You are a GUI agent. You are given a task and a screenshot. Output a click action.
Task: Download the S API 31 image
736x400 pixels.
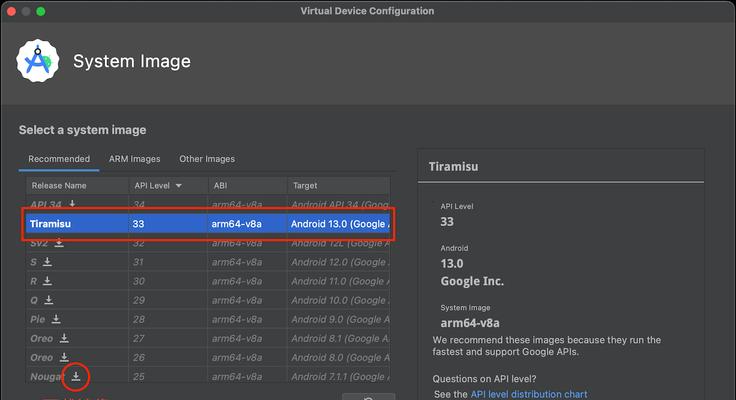47,262
